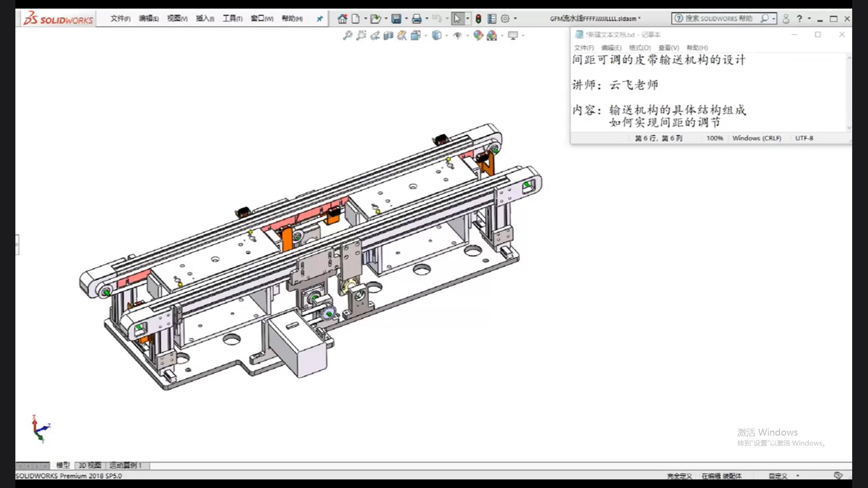
Task: Open the 自定义 units dropdown in status bar
Action: [x=797, y=475]
